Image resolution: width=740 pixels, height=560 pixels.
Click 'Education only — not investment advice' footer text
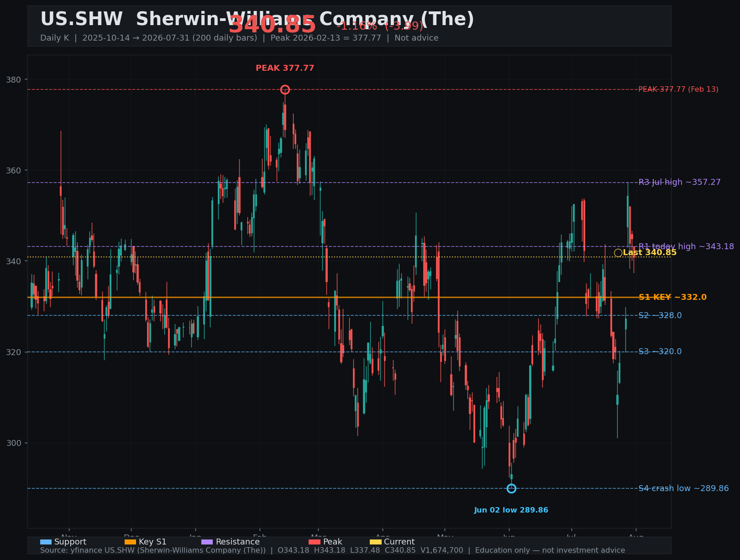click(x=550, y=550)
